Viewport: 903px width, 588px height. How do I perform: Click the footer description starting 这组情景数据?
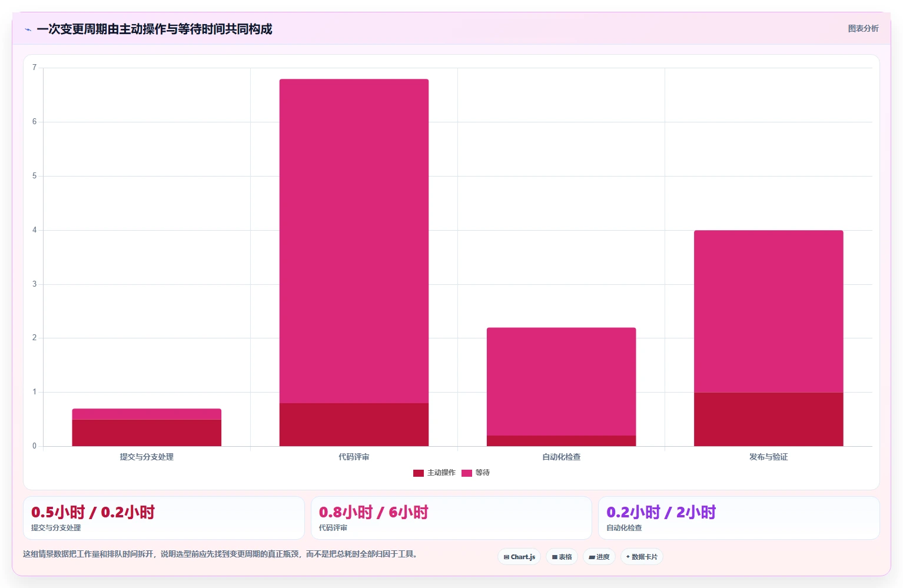click(x=221, y=554)
